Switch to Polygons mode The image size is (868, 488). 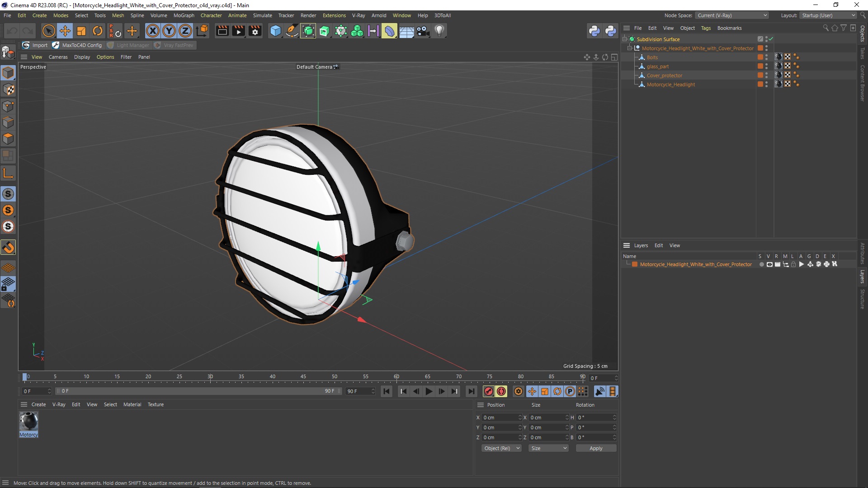coord(8,139)
